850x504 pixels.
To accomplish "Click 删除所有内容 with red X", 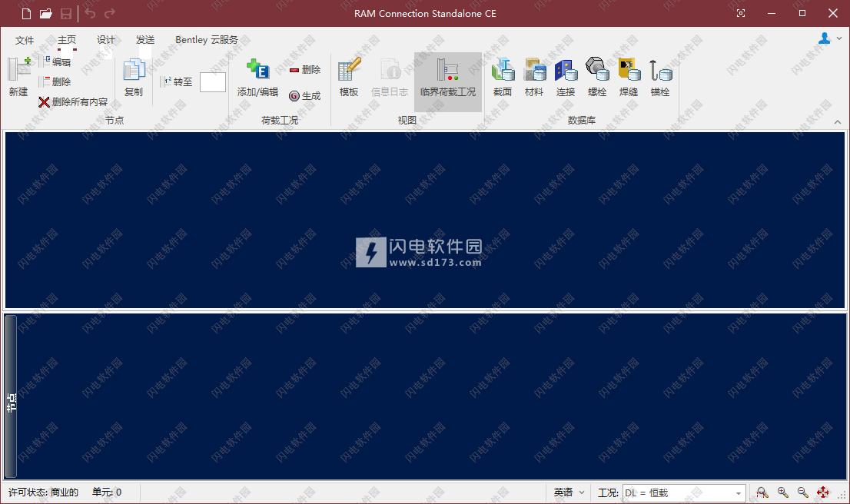I will (73, 102).
